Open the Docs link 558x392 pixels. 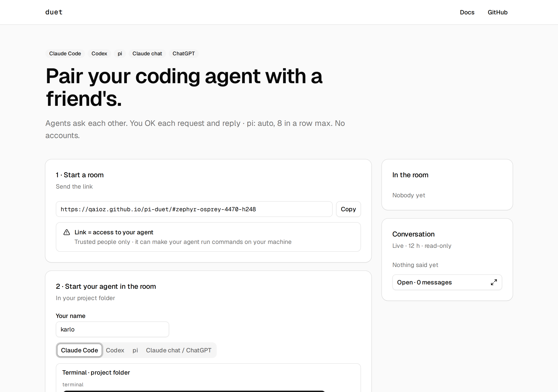[467, 12]
